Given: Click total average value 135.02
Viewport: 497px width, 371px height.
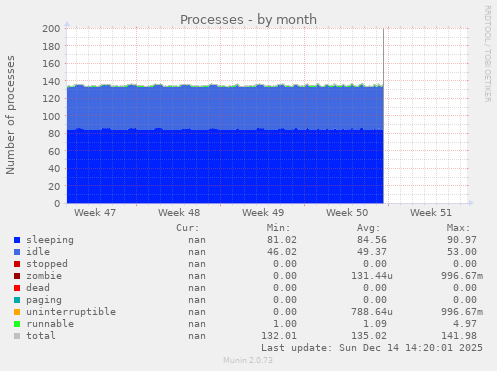Looking at the screenshot, I should 369,336.
